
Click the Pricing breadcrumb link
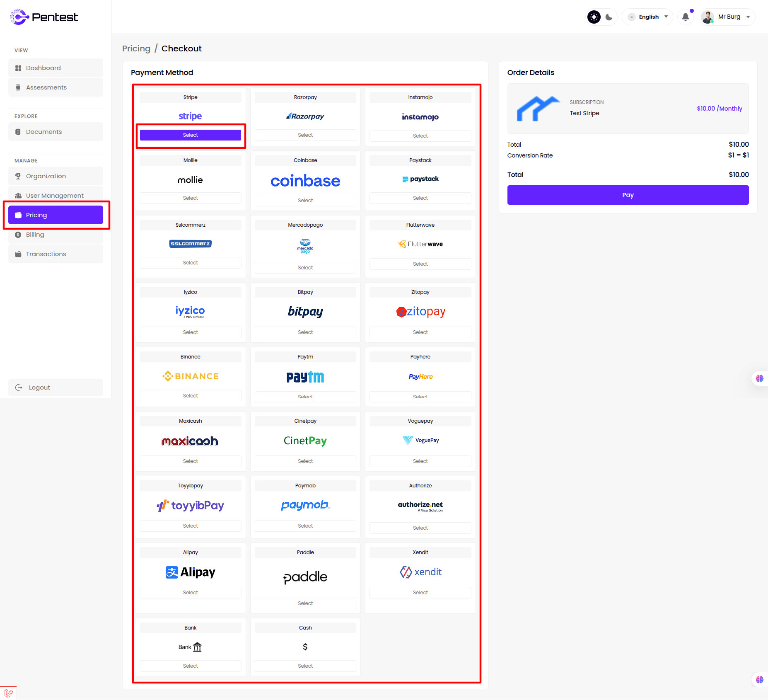tap(136, 48)
